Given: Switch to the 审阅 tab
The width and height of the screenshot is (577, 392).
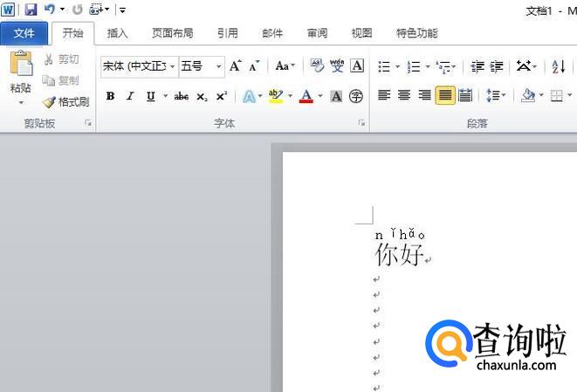Looking at the screenshot, I should click(317, 33).
